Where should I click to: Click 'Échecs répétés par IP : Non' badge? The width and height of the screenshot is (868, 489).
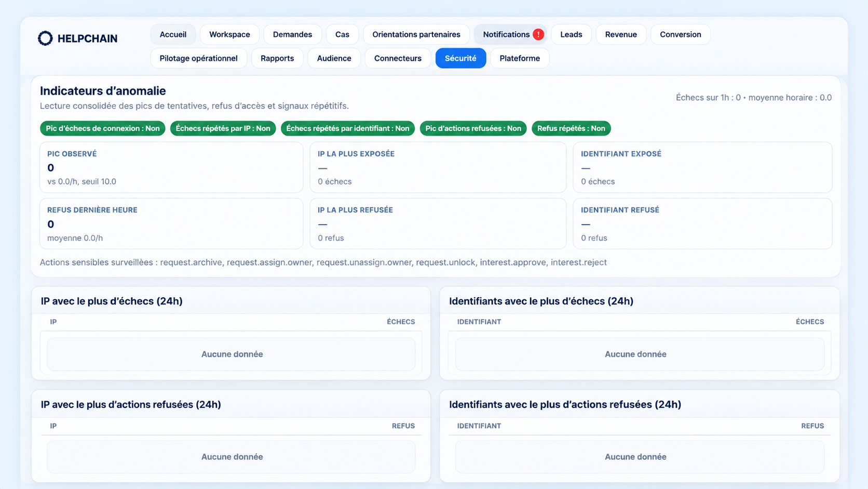[x=223, y=128]
